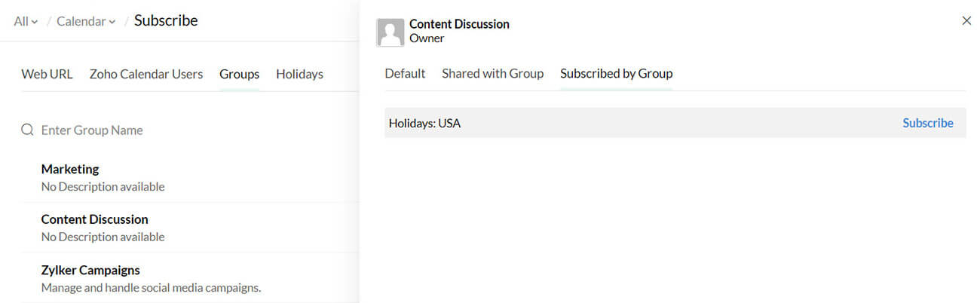Focus the Enter Group Name field
980x303 pixels.
(151, 130)
